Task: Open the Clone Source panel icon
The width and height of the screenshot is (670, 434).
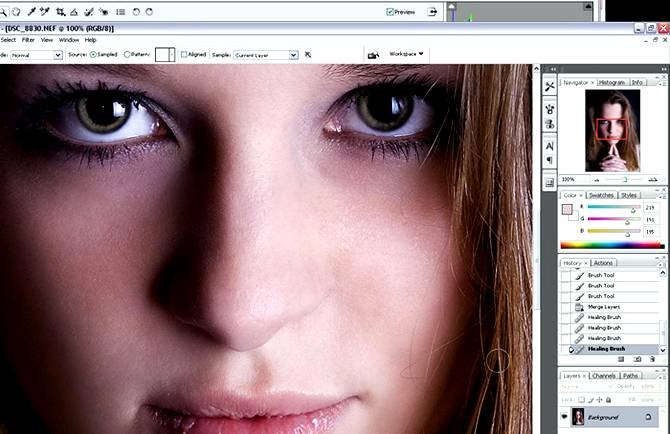Action: tap(549, 124)
